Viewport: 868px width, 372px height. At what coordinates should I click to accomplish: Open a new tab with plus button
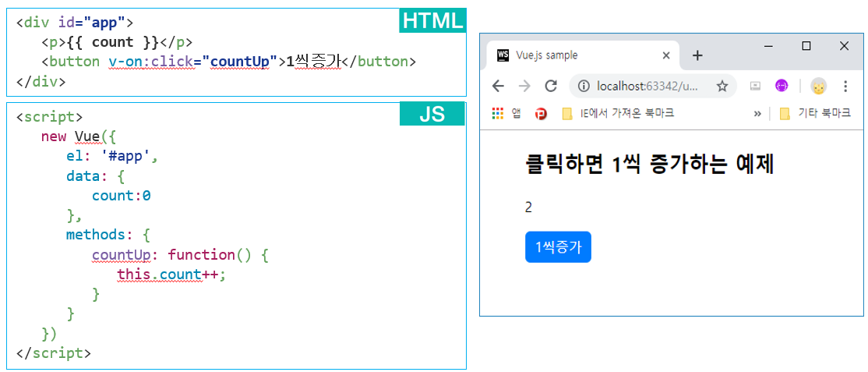coord(697,55)
